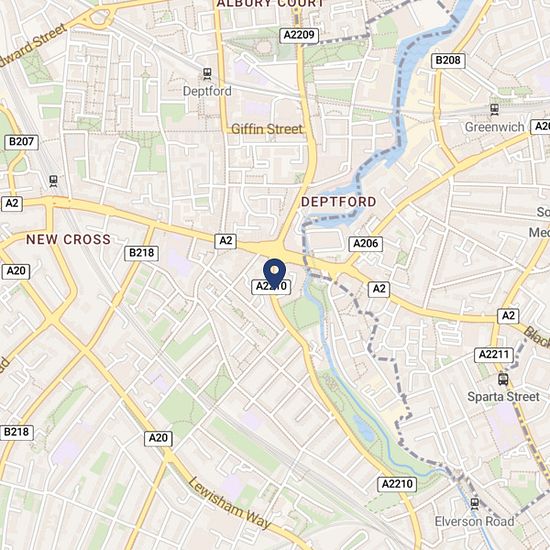Click the Sparta Street stop label
Screen dimensions: 550x550
[x=503, y=397]
